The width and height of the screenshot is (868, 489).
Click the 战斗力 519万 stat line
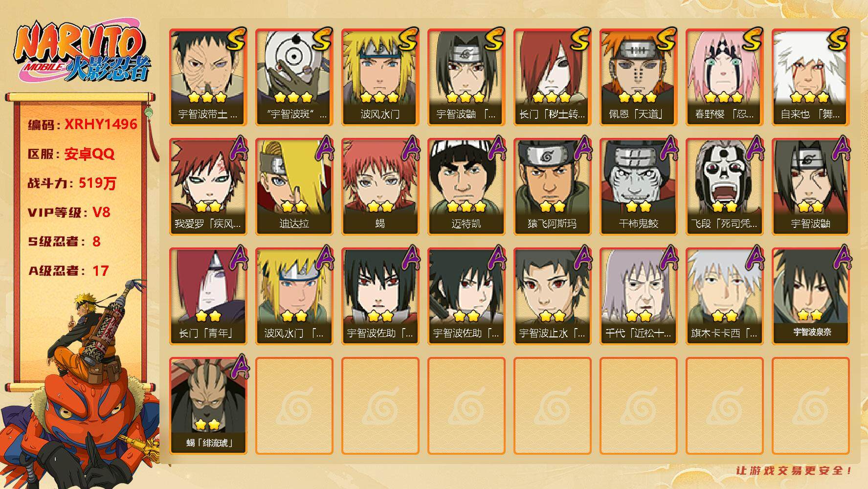[x=72, y=183]
